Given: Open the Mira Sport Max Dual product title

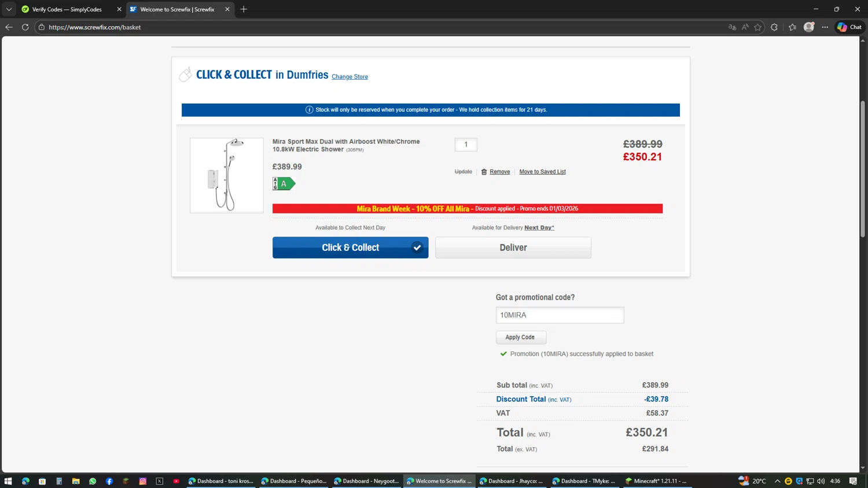Looking at the screenshot, I should (346, 145).
